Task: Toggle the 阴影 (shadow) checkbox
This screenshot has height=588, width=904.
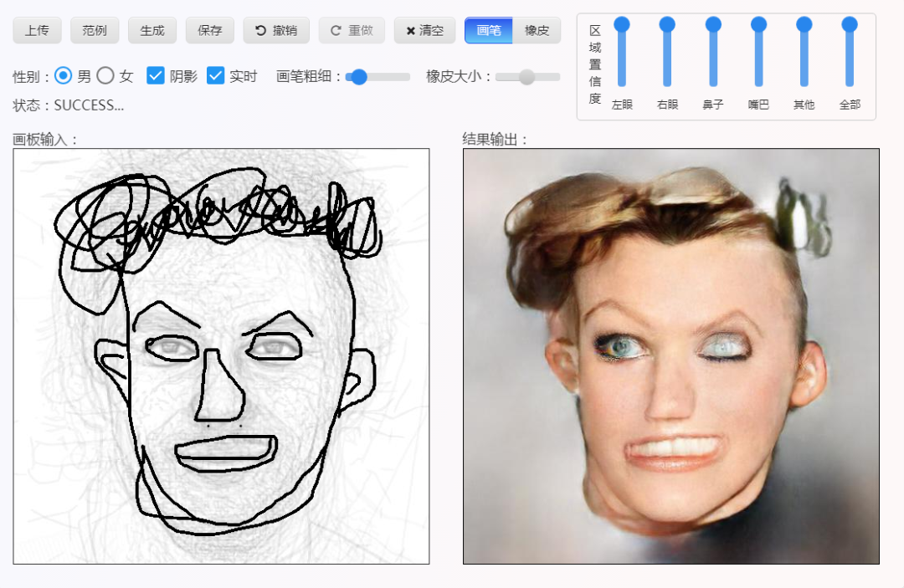Action: (155, 76)
